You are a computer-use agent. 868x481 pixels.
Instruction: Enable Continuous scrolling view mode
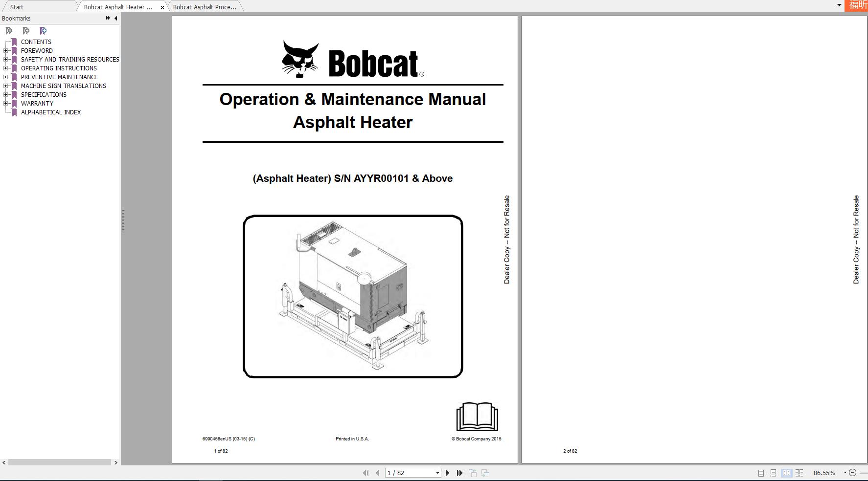click(x=774, y=473)
